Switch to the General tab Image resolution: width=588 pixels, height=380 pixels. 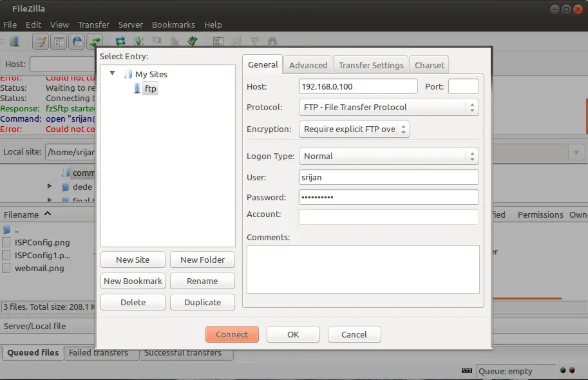[x=263, y=64]
